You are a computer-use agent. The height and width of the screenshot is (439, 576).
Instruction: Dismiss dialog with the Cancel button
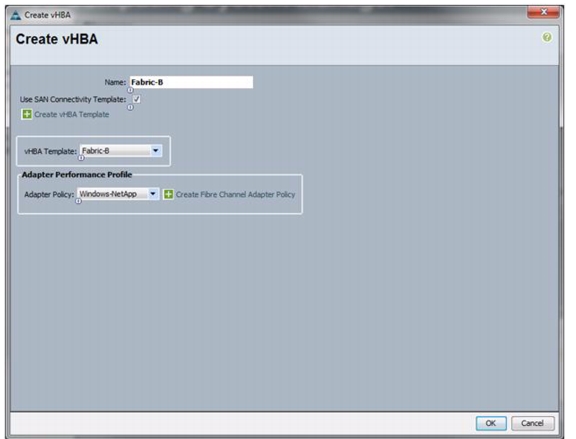click(532, 423)
